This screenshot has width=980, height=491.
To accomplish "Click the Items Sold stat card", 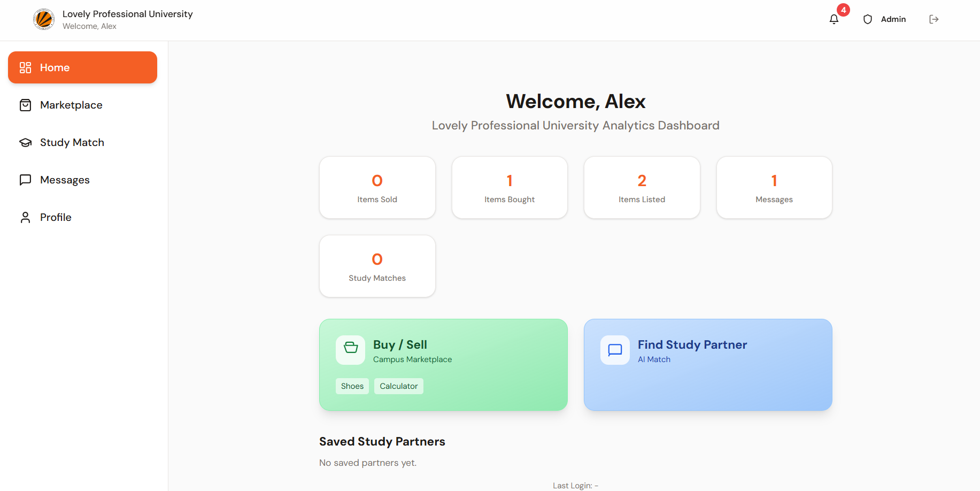I will point(377,187).
